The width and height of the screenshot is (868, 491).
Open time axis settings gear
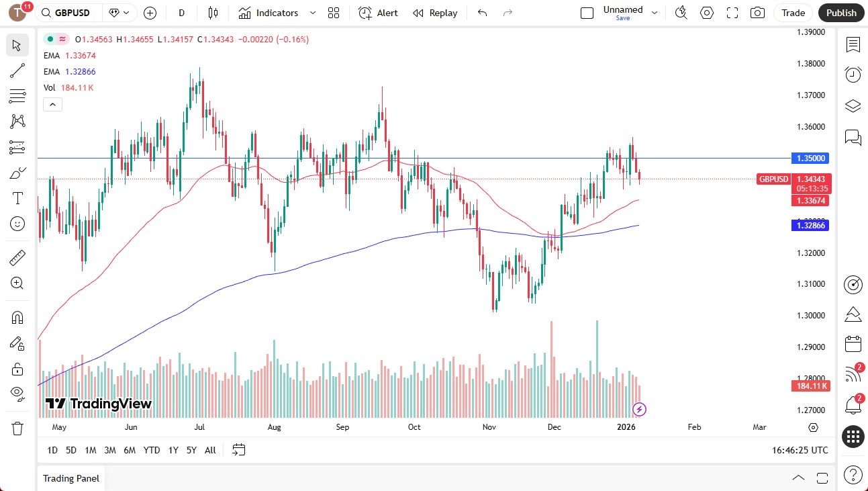814,427
